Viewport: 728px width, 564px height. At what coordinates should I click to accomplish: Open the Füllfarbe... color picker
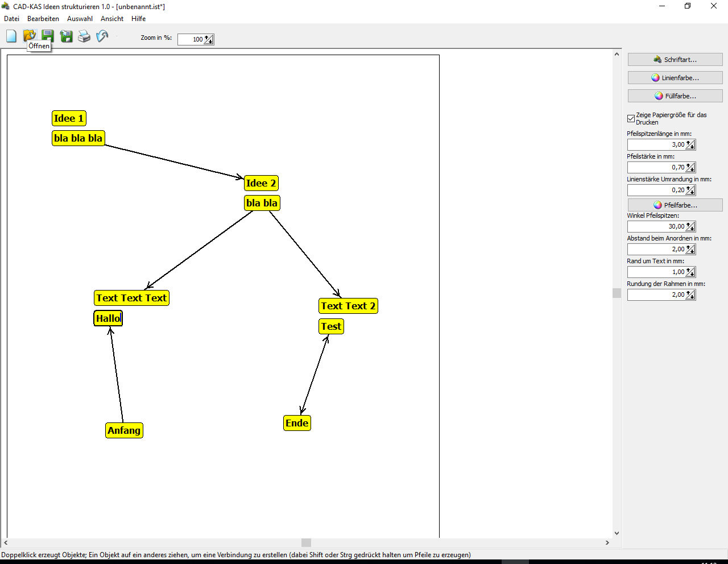coord(675,96)
